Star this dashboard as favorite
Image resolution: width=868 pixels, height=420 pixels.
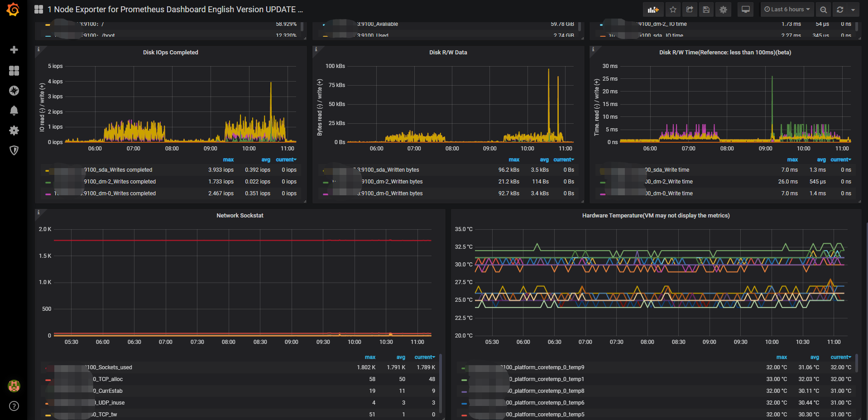click(673, 10)
